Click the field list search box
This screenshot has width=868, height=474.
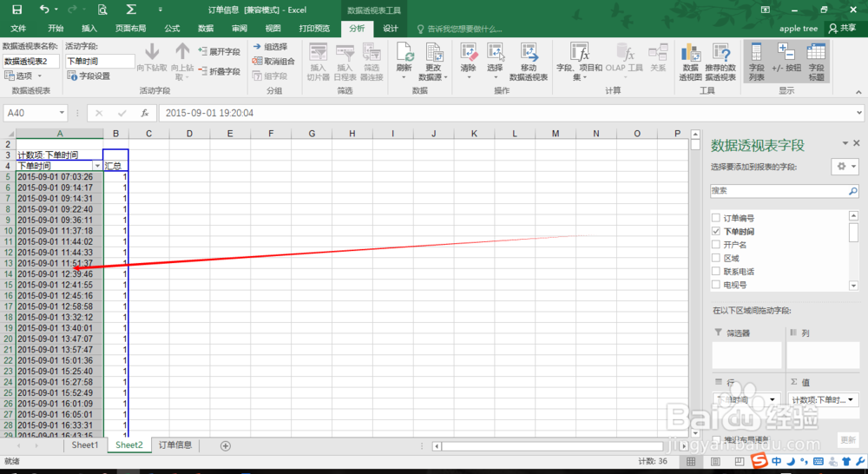(784, 190)
